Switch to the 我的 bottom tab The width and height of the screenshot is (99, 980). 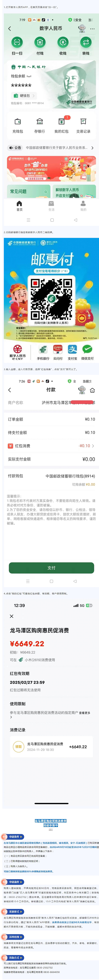[x=83, y=206]
